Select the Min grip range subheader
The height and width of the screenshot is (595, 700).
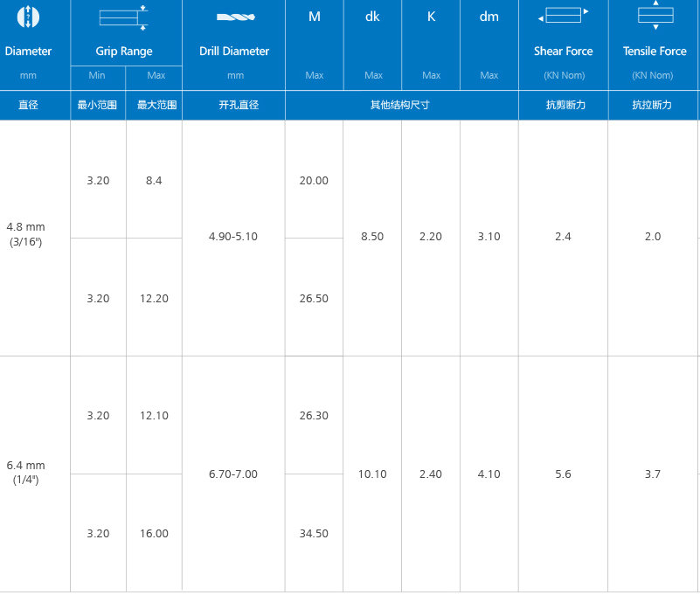97,75
